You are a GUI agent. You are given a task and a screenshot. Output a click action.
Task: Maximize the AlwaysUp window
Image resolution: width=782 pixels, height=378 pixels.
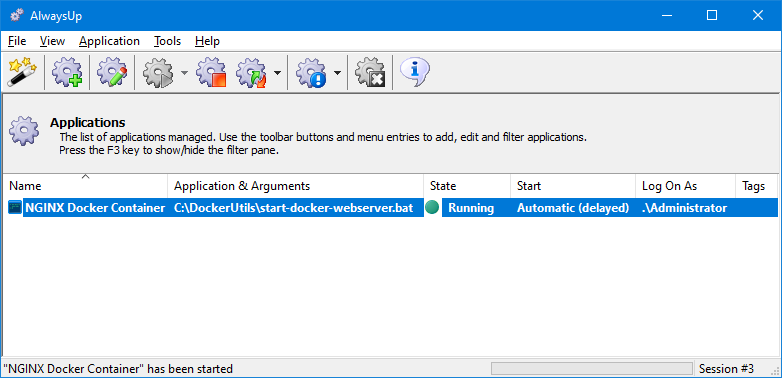point(712,15)
